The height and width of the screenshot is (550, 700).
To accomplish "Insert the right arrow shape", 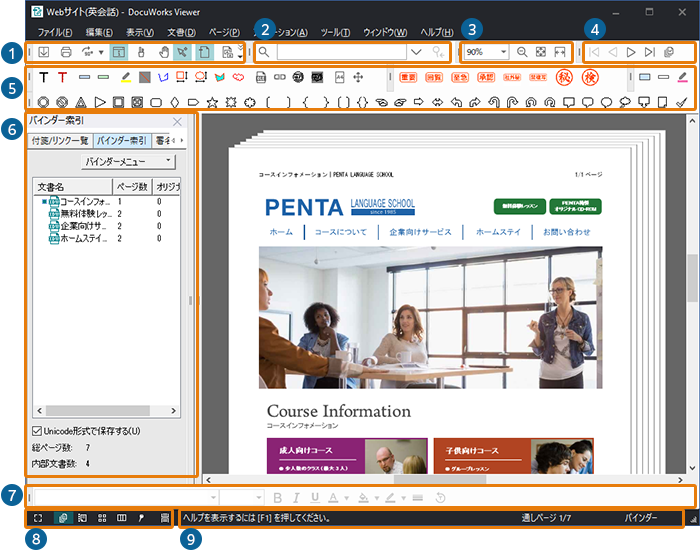I will tap(418, 102).
